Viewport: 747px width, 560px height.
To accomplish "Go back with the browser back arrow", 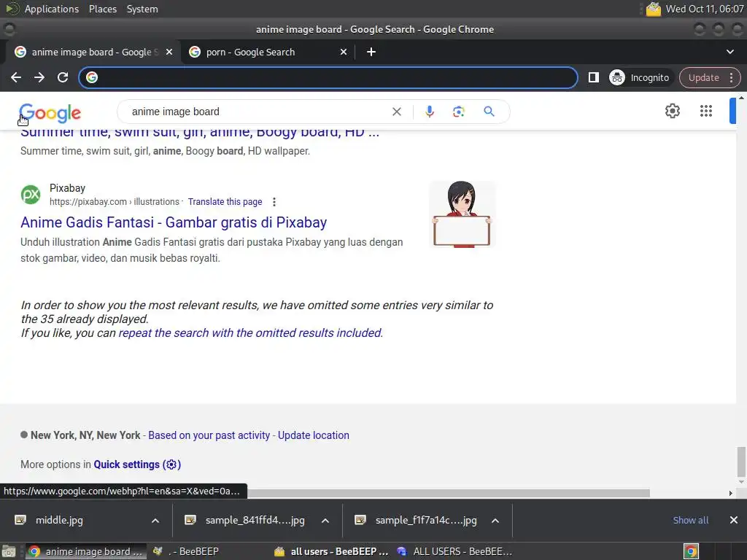I will tap(16, 77).
